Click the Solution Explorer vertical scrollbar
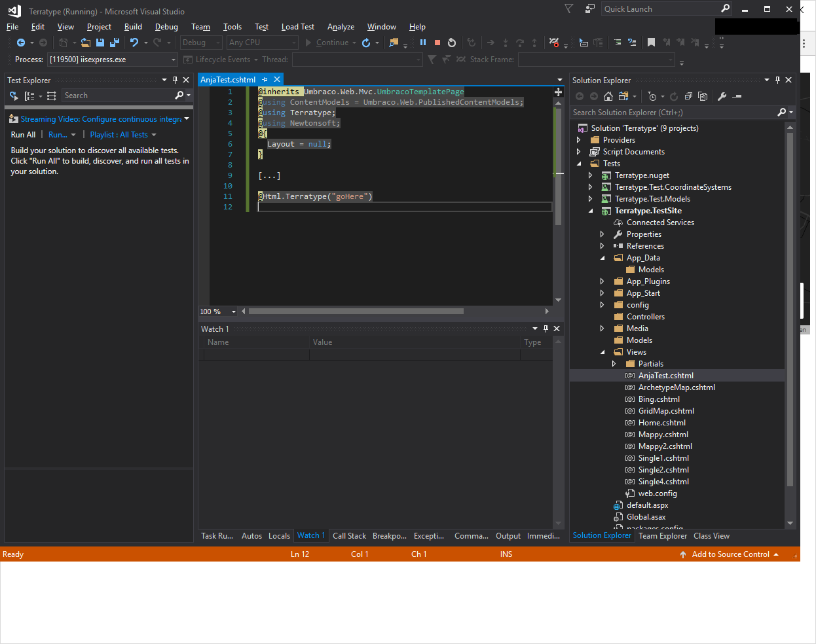Image resolution: width=816 pixels, height=644 pixels. click(790, 310)
